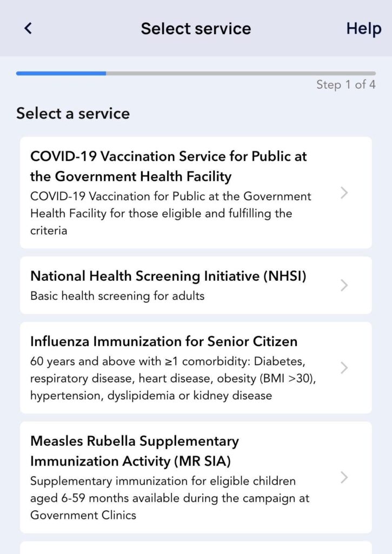Pick Measles Rubella Supplementary Immunization Activity

pyautogui.click(x=135, y=451)
